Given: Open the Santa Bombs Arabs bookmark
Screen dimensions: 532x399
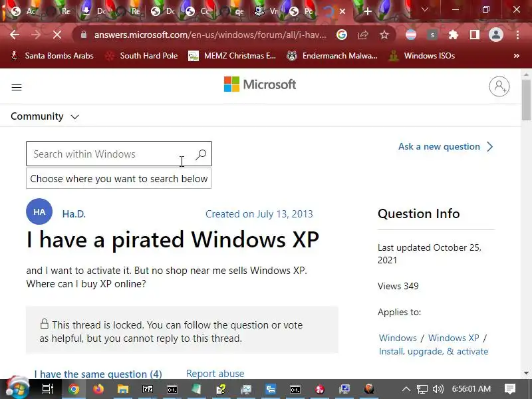Looking at the screenshot, I should click(53, 56).
